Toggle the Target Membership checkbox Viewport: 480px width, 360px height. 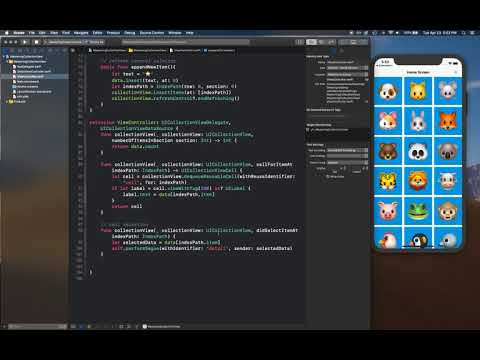click(307, 130)
